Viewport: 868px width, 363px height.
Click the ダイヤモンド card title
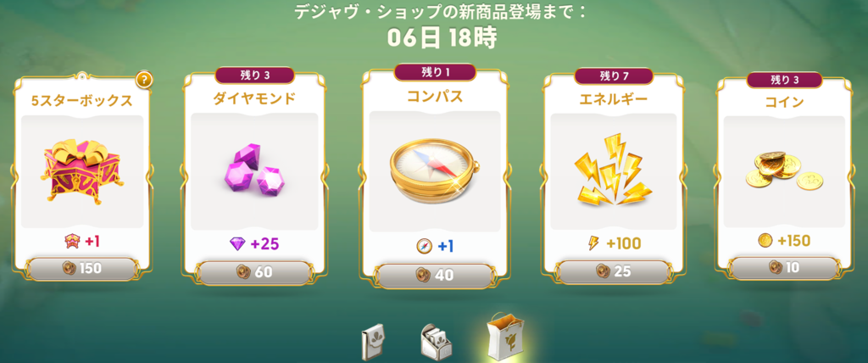click(254, 98)
